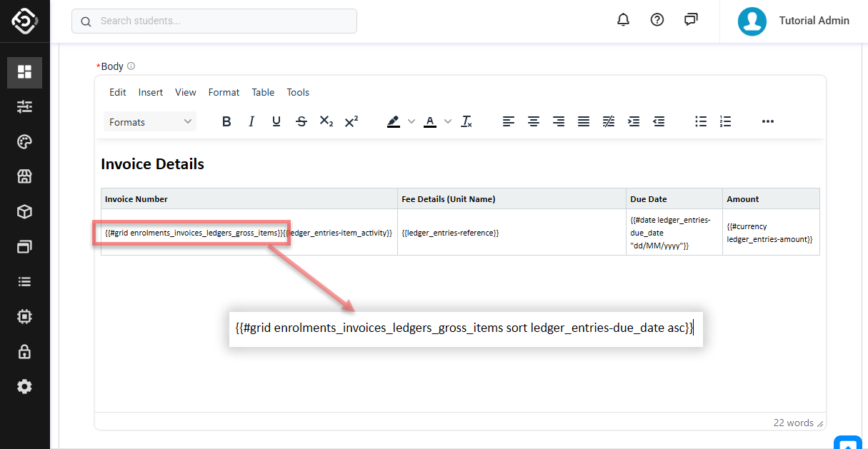
Task: Expand the background color dropdown arrow
Action: point(411,122)
